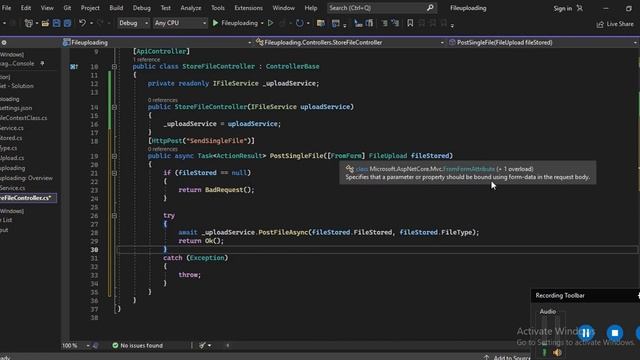Open the Undo history dropdown arrow
The image size is (640, 360).
(91, 23)
